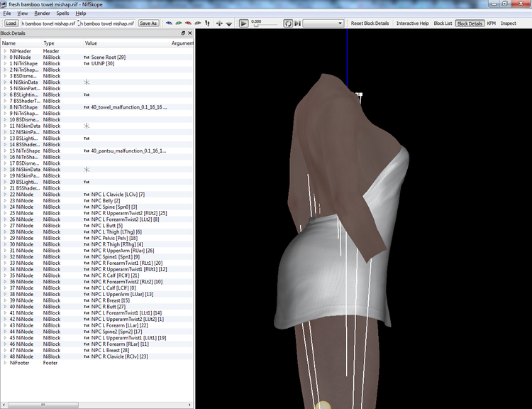Open the Render menu
This screenshot has height=409, width=532.
click(42, 13)
